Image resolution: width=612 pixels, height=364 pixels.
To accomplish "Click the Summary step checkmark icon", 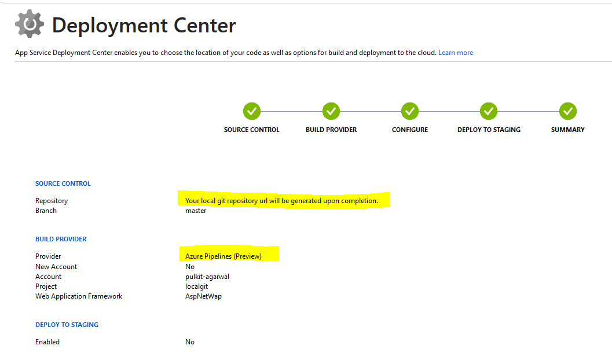I will coord(567,111).
